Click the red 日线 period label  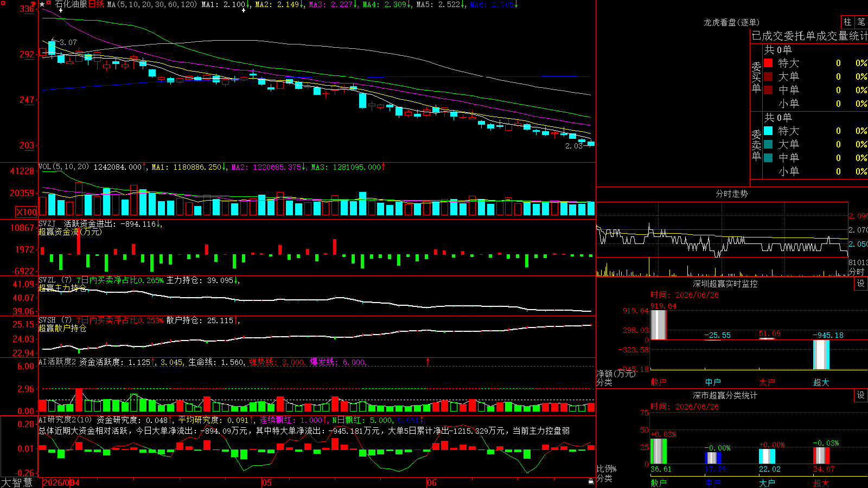tap(96, 4)
